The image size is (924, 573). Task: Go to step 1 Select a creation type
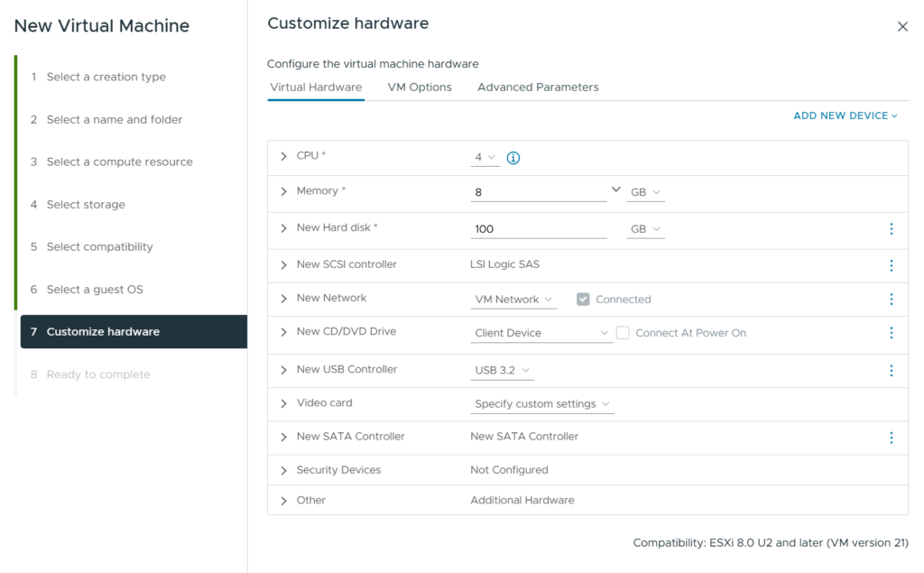pos(106,77)
